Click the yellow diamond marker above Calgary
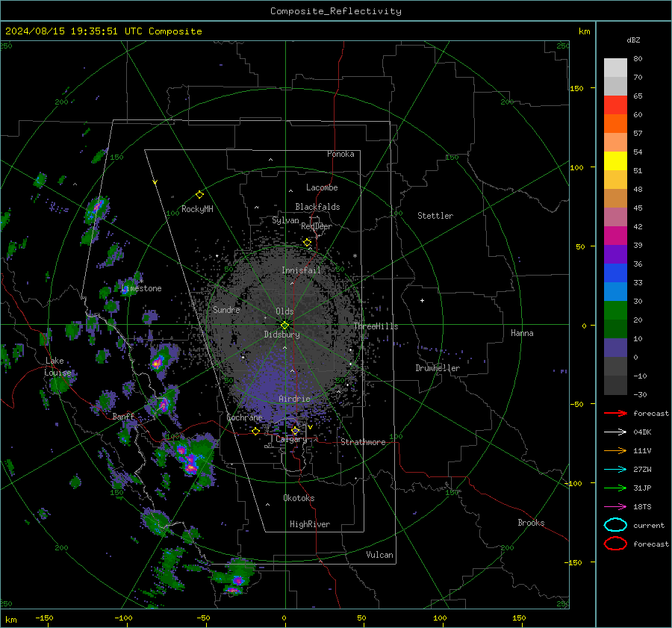Viewport: 672px width, 628px height. point(295,430)
